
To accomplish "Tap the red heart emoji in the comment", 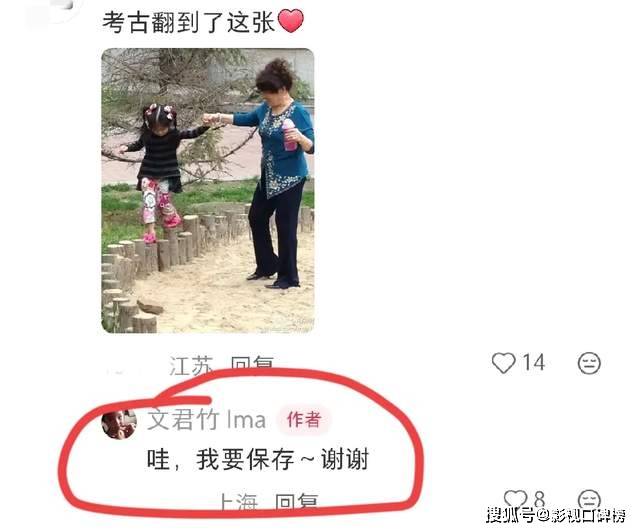I will pos(291,21).
